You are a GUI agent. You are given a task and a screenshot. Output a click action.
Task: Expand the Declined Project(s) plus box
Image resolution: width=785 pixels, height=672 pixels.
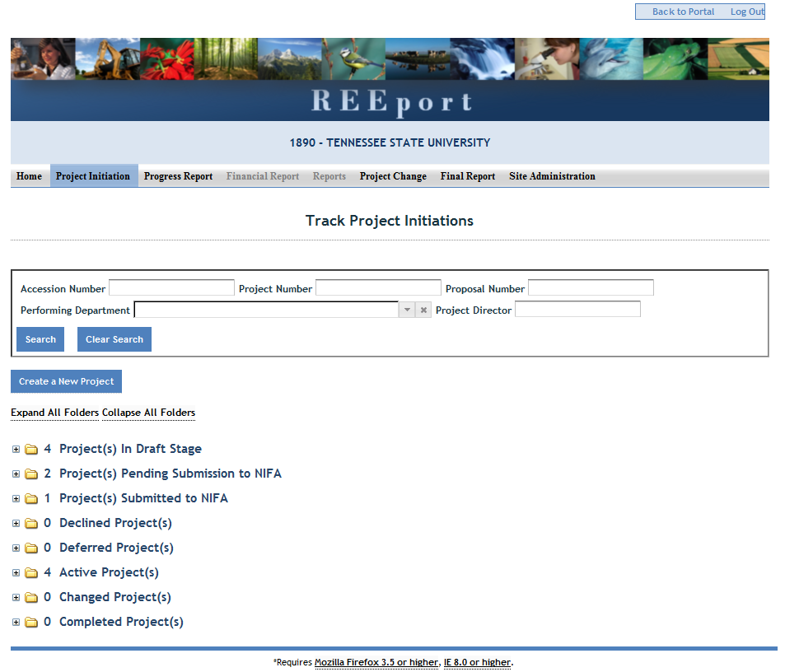(x=16, y=524)
